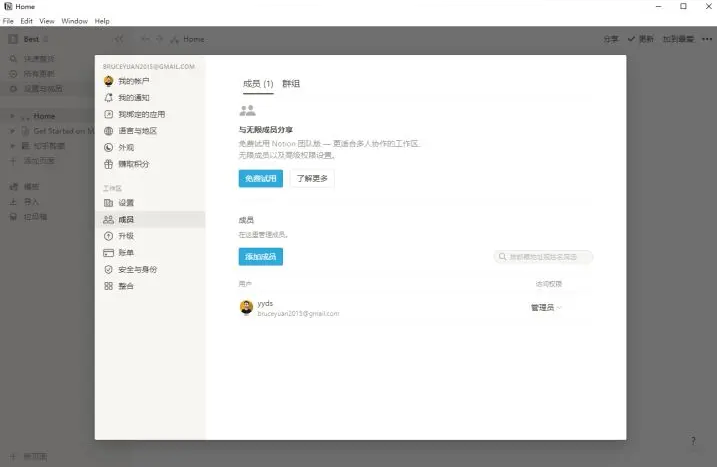The height and width of the screenshot is (467, 717).
Task: Click BRUCEYUAN2015@GMAIL.COM sidebar header
Action: pyautogui.click(x=149, y=66)
